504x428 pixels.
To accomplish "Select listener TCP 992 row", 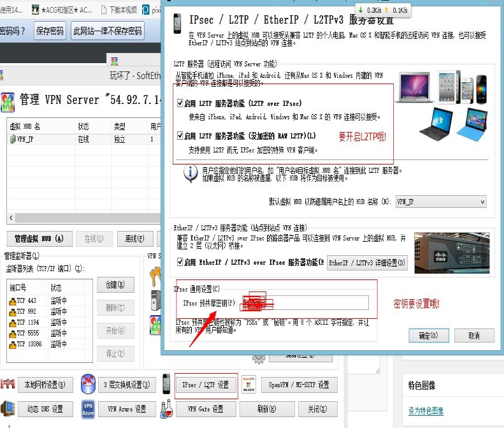I will tap(50, 311).
